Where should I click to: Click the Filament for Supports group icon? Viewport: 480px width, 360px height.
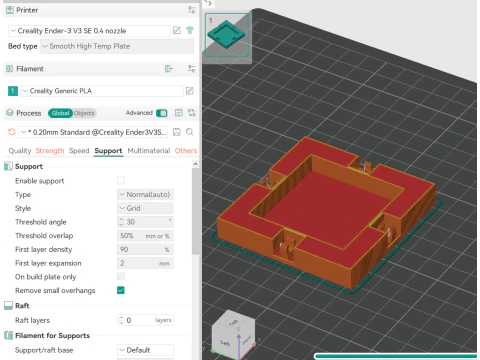[8, 335]
